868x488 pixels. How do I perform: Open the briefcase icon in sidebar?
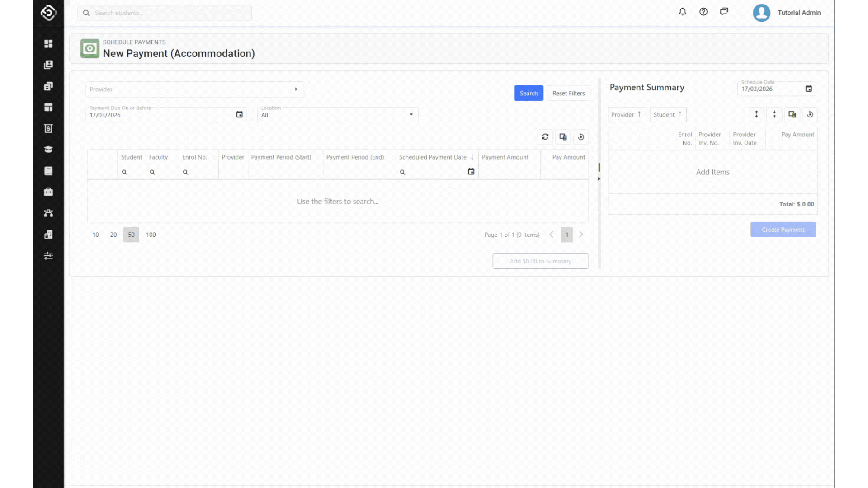click(x=48, y=192)
